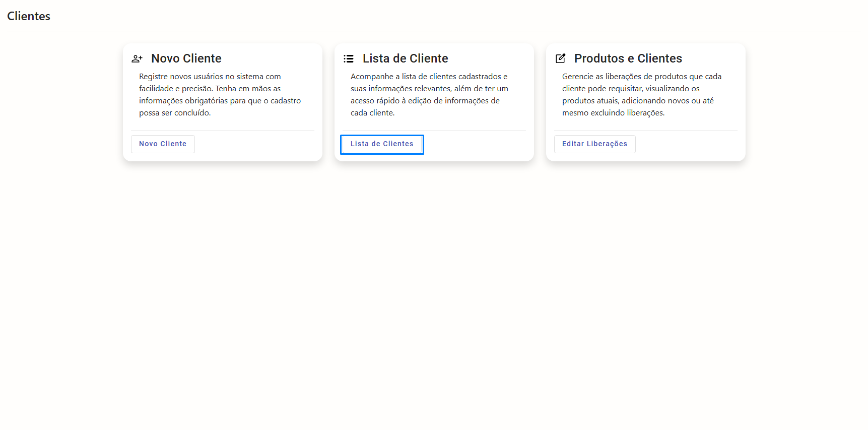Click the pencil edit icon beside Produtos e Clientes

click(x=560, y=58)
